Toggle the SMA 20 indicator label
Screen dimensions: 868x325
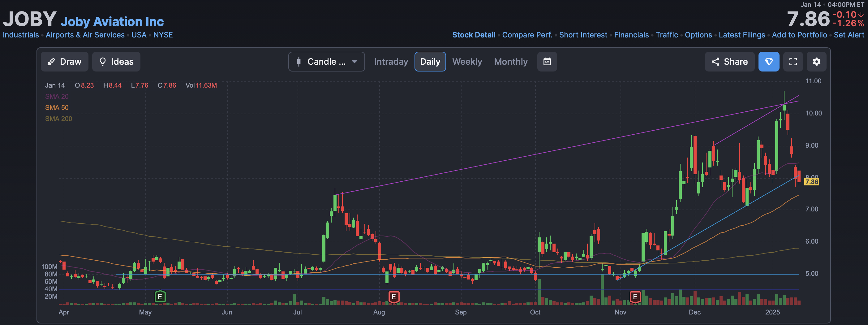(x=57, y=97)
